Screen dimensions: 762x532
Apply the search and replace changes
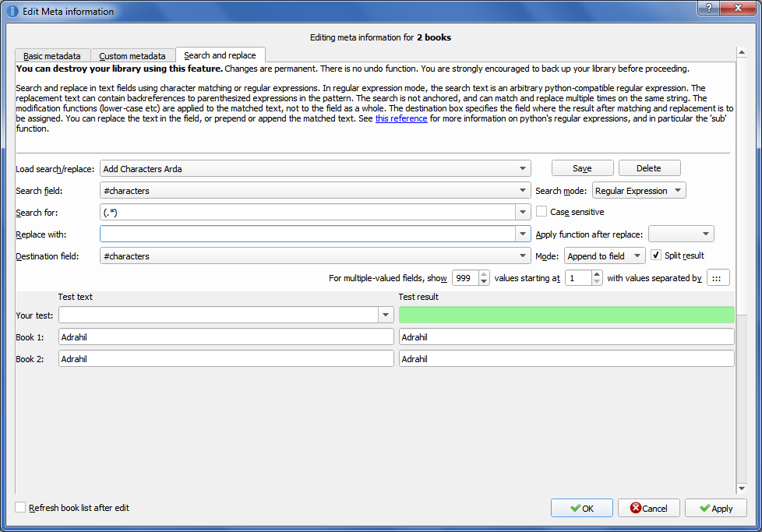[x=716, y=508]
